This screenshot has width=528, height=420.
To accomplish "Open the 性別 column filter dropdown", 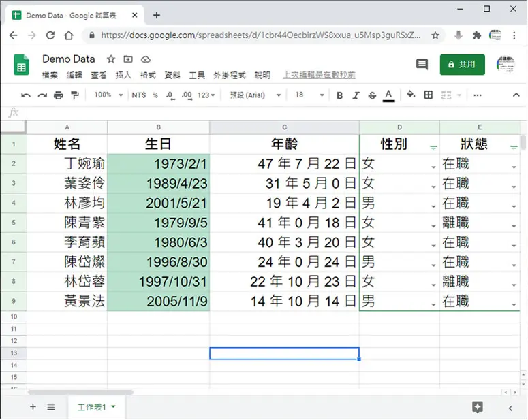I will tap(433, 148).
